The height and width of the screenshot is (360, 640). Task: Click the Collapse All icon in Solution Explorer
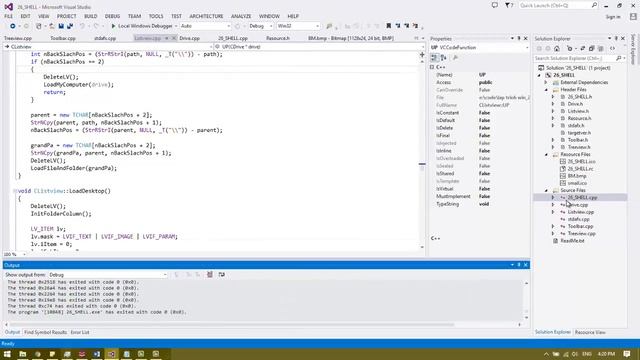coord(591,49)
